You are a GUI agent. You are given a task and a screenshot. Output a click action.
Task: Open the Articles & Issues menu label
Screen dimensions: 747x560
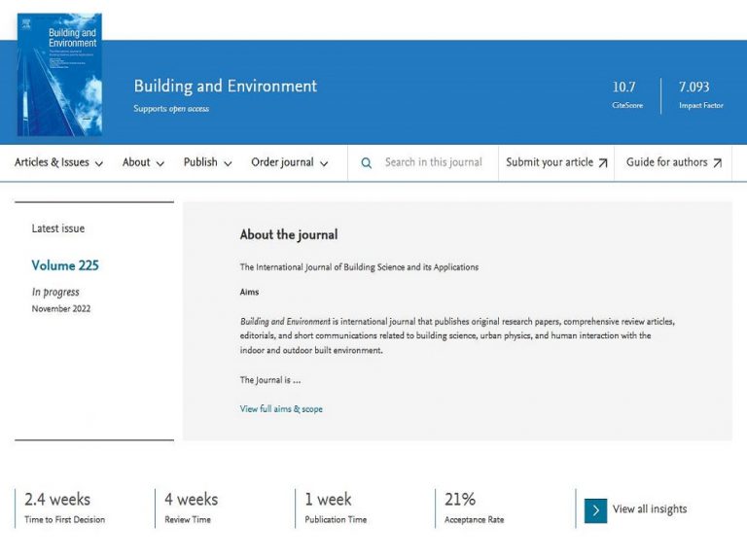coord(52,162)
